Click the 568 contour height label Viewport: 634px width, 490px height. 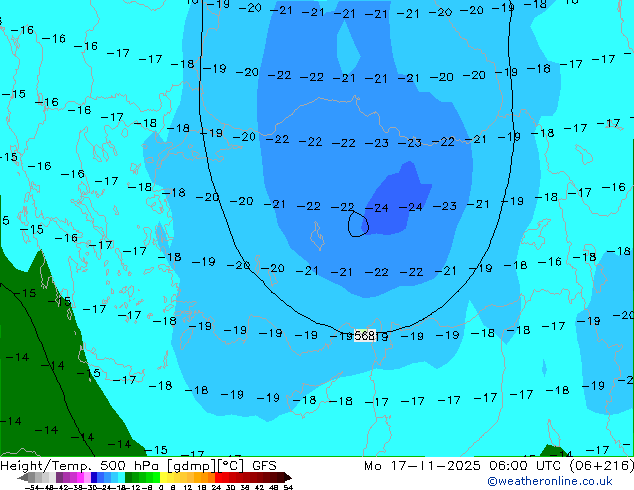364,336
